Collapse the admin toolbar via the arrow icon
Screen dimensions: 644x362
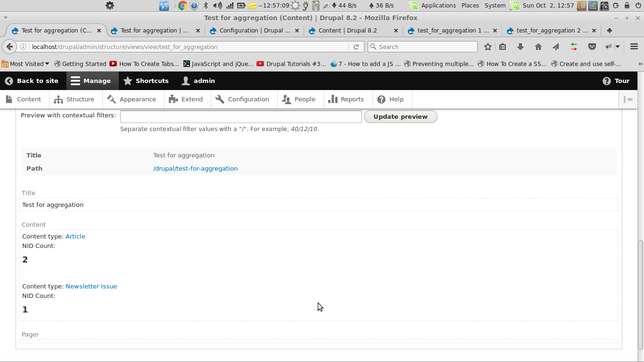coord(628,99)
